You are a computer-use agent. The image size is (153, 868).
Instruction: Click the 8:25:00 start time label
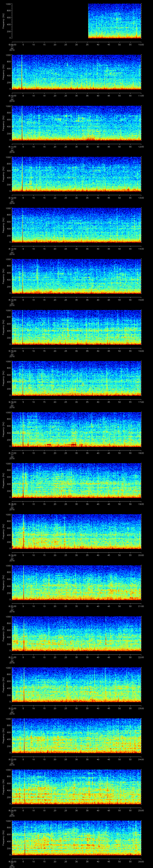click(x=12, y=861)
